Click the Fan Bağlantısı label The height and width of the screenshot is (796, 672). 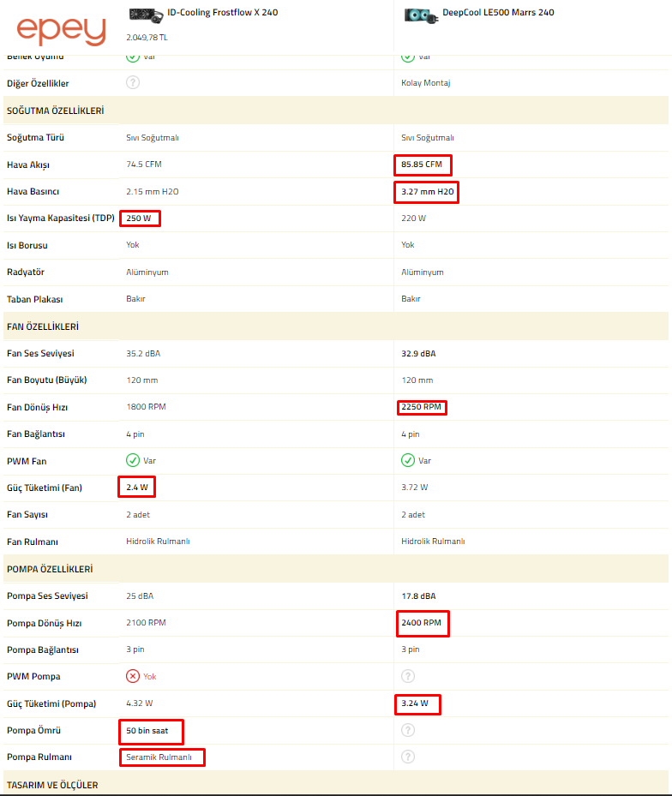35,434
